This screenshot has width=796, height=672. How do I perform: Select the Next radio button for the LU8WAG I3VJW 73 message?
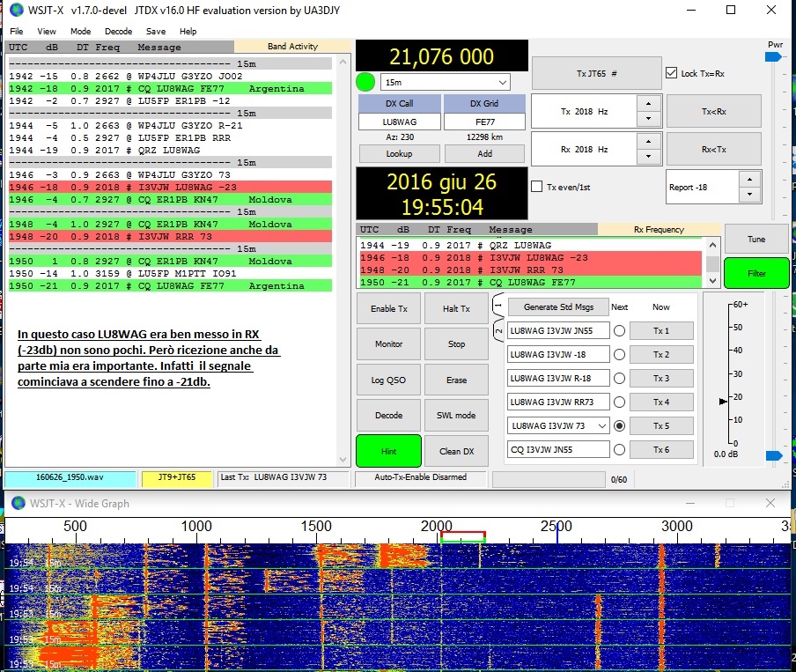619,425
